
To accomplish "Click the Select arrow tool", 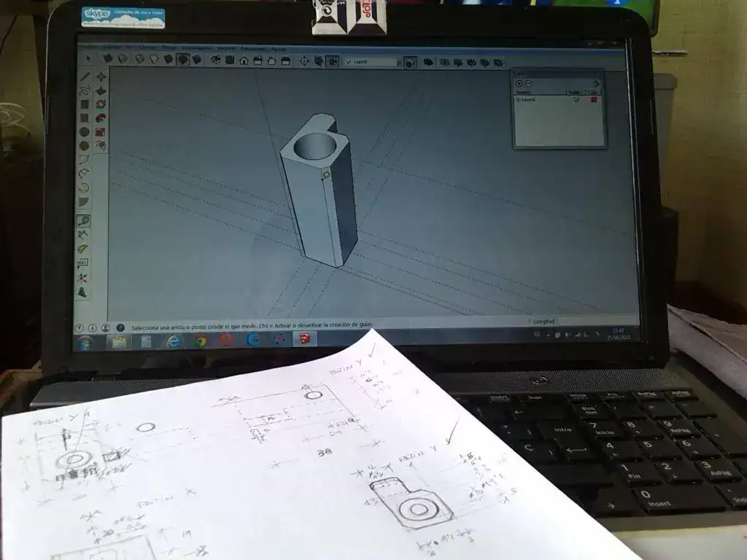I will coord(89,58).
